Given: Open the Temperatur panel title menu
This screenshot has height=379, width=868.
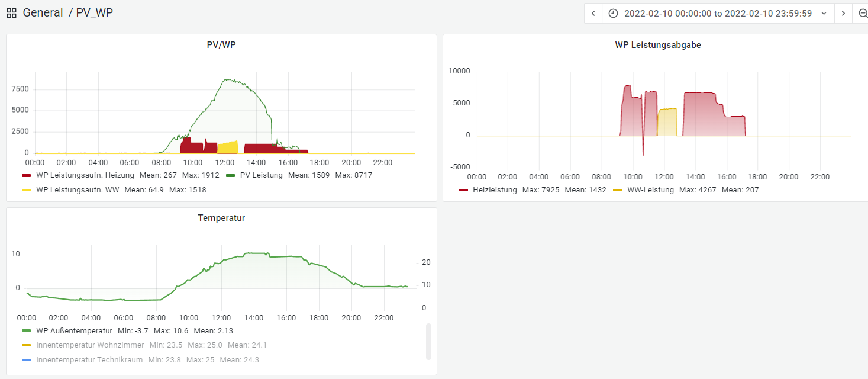Looking at the screenshot, I should click(x=221, y=218).
